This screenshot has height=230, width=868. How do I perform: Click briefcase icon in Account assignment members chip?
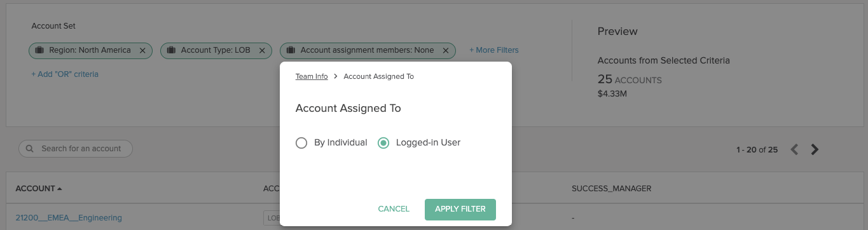coord(291,50)
